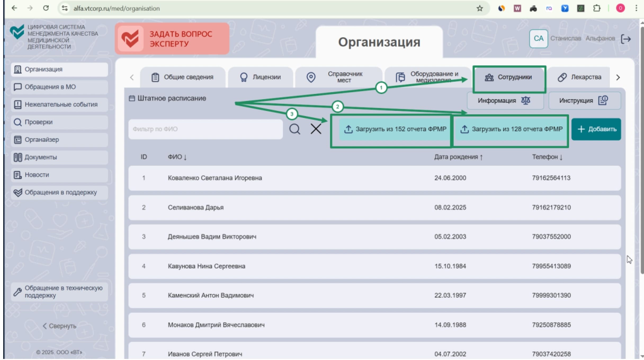Click the 'Фильтр по ФИО' input field
Viewport: 644px width, 360px height.
(205, 129)
